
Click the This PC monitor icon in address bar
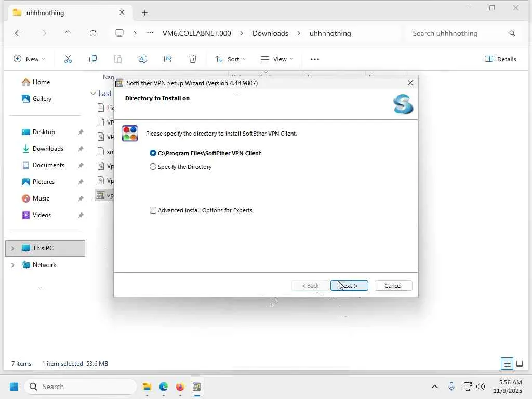coord(119,33)
